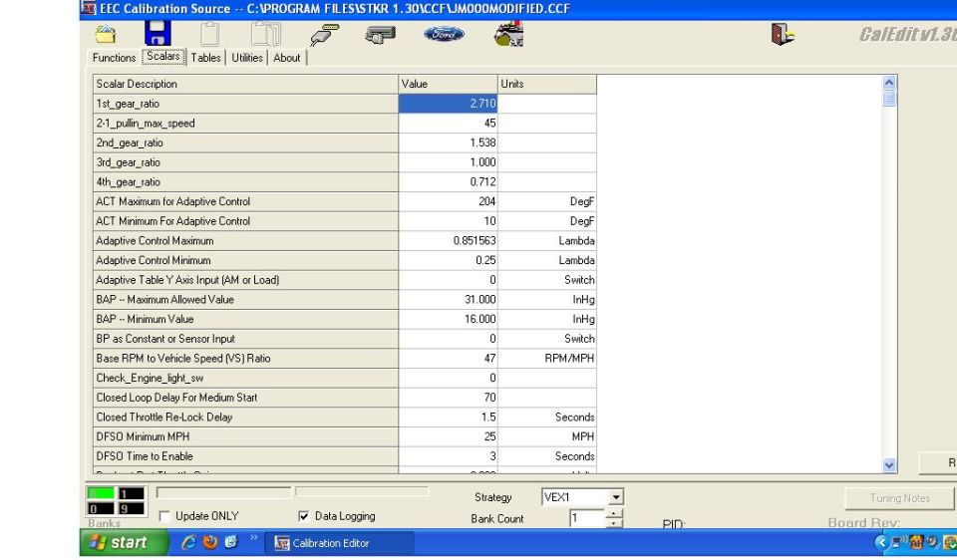The image size is (957, 560).
Task: Select Adaptive Control Maximum value 0.851563
Action: [x=448, y=240]
